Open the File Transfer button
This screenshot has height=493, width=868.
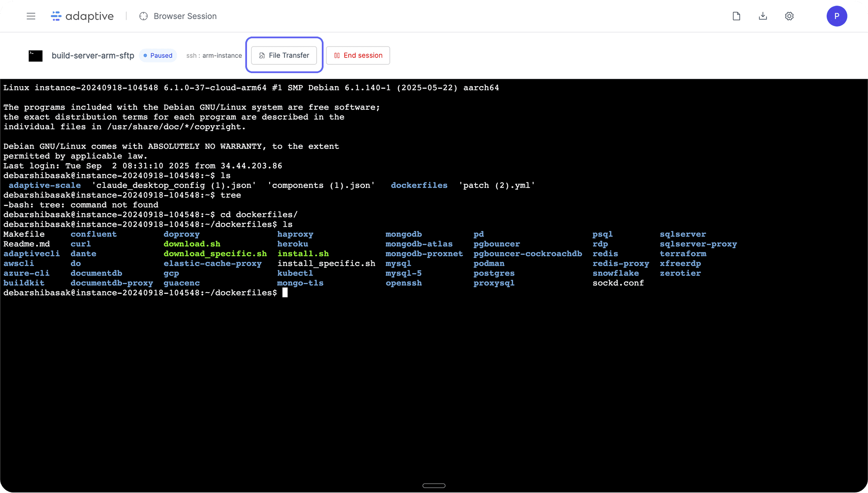(x=284, y=55)
